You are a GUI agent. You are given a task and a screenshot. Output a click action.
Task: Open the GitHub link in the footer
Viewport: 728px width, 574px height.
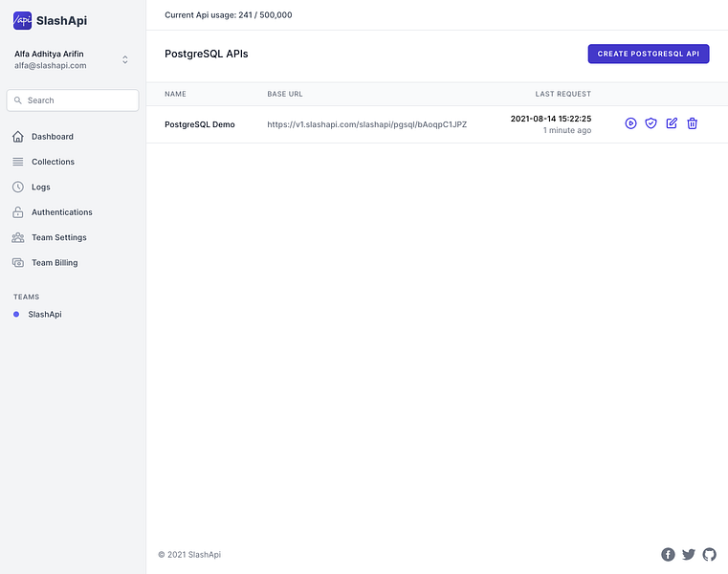pos(710,555)
